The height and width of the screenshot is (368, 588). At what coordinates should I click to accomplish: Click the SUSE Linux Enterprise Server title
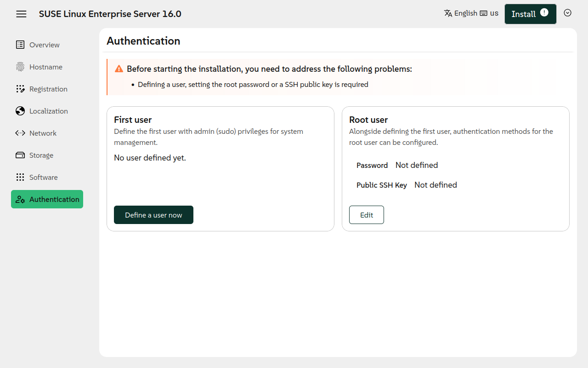[110, 14]
